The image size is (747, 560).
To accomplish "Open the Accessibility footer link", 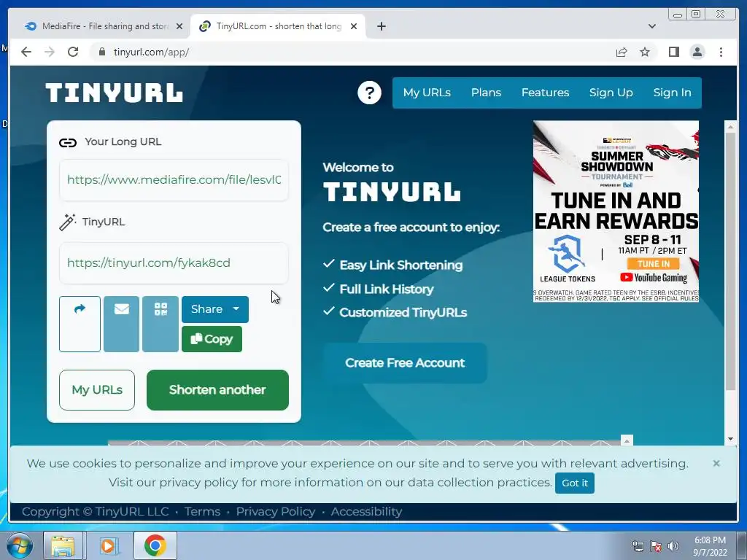I will click(366, 511).
